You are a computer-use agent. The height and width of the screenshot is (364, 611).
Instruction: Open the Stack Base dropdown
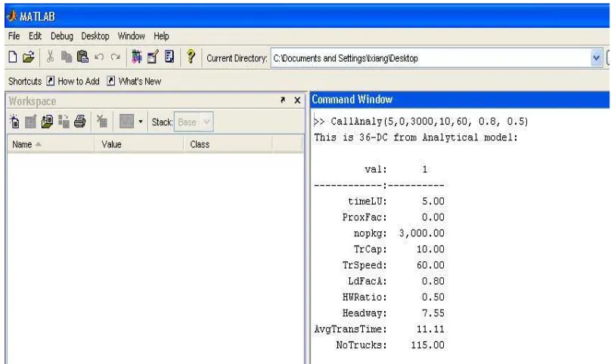coord(194,122)
